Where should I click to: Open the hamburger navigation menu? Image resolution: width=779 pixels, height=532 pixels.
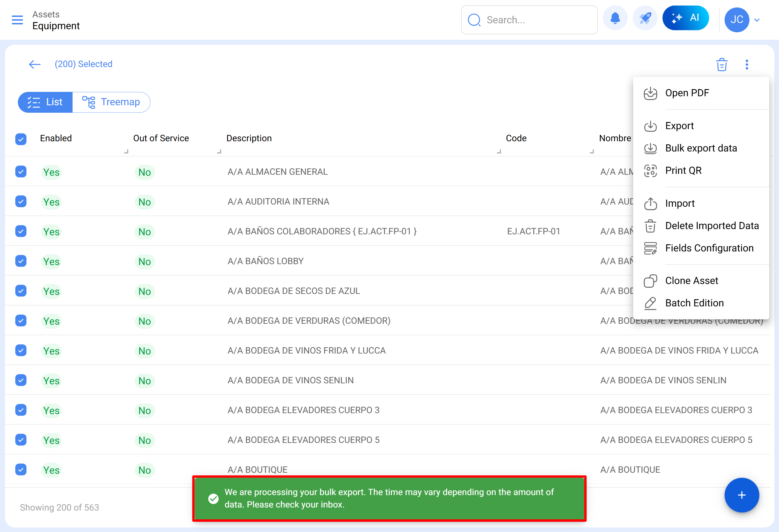[17, 20]
